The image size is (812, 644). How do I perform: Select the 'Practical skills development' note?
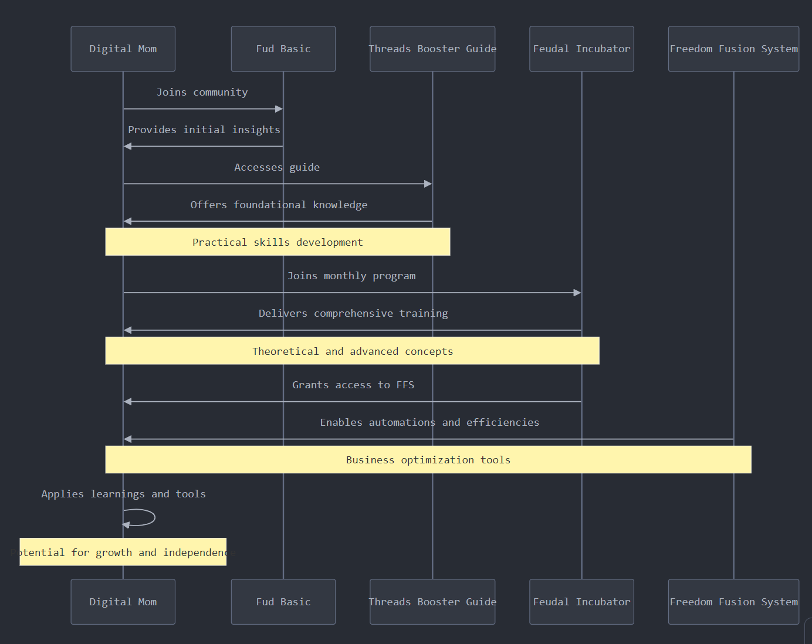pyautogui.click(x=278, y=242)
